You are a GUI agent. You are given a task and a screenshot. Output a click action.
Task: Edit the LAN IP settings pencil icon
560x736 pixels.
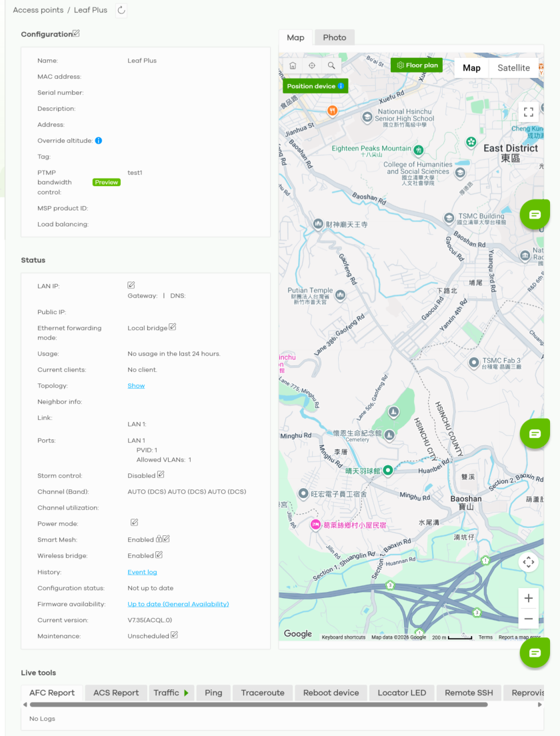(x=131, y=285)
